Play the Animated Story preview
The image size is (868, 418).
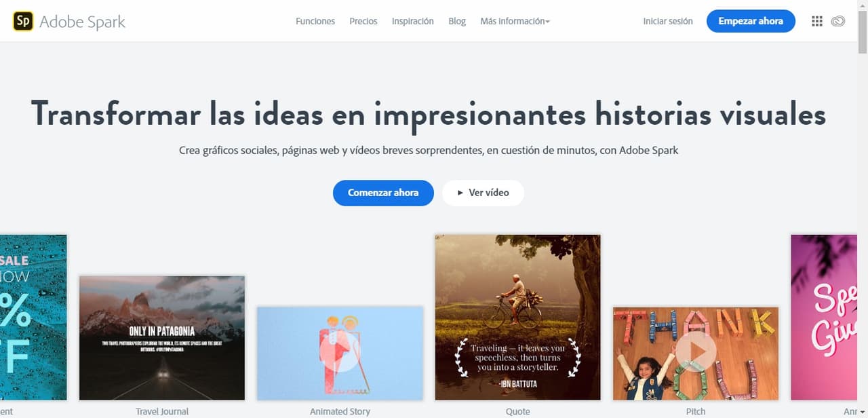(340, 354)
